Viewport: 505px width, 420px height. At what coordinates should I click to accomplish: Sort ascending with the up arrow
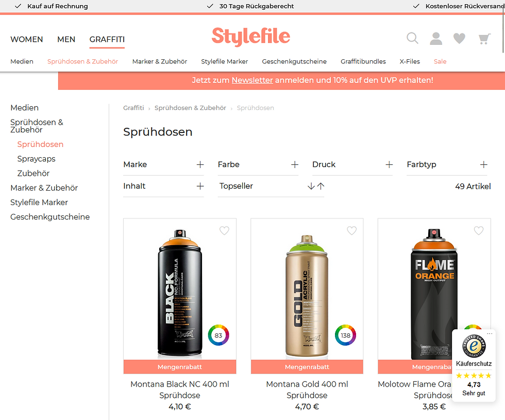click(321, 186)
